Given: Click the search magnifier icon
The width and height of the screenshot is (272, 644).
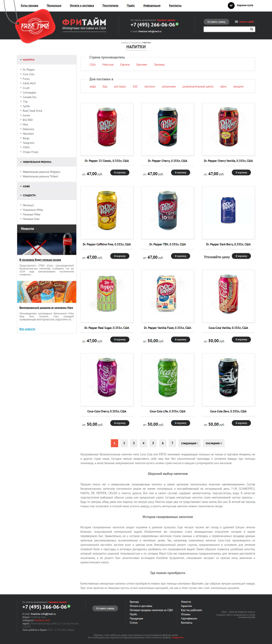Looking at the screenshot, I should 252,29.
